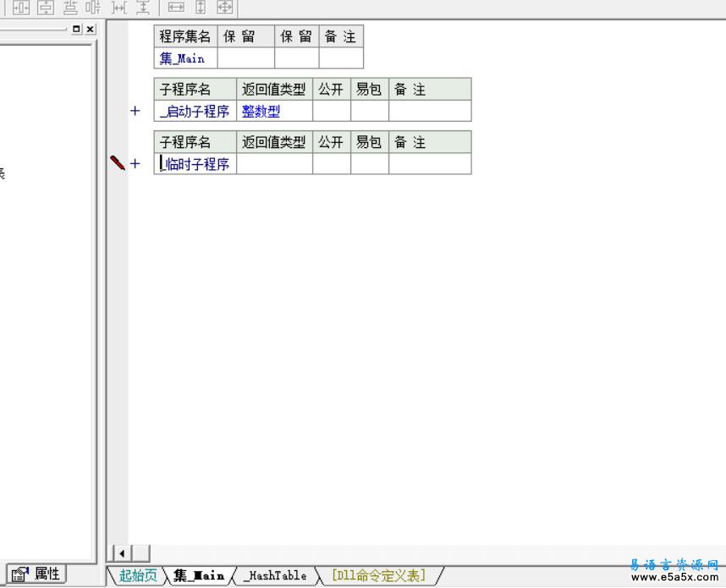This screenshot has width=726, height=588.
Task: Click the 备注 cell of _启动子程序
Action: [x=430, y=111]
